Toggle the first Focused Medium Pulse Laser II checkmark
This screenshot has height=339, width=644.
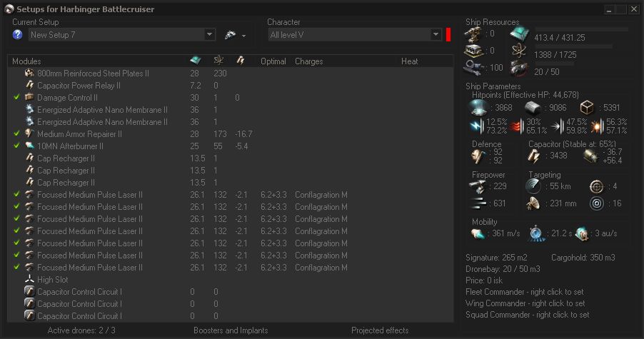click(x=16, y=195)
